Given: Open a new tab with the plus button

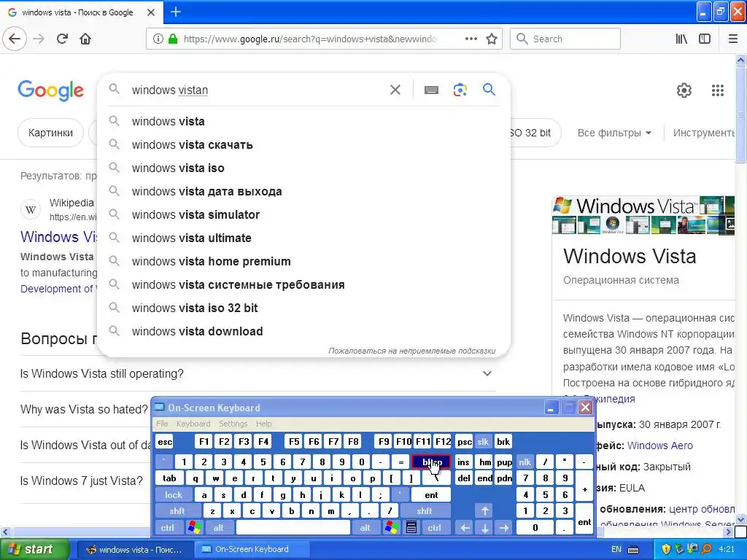Looking at the screenshot, I should pos(175,12).
